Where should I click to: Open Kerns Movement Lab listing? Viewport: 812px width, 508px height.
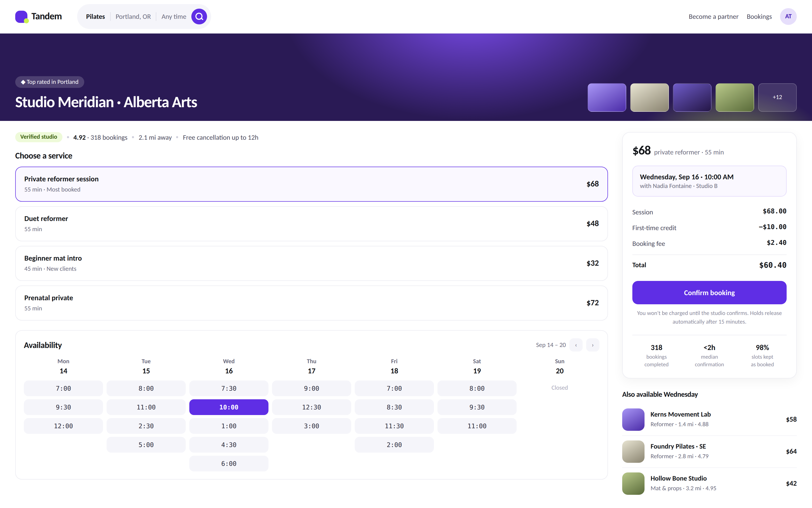click(x=709, y=419)
